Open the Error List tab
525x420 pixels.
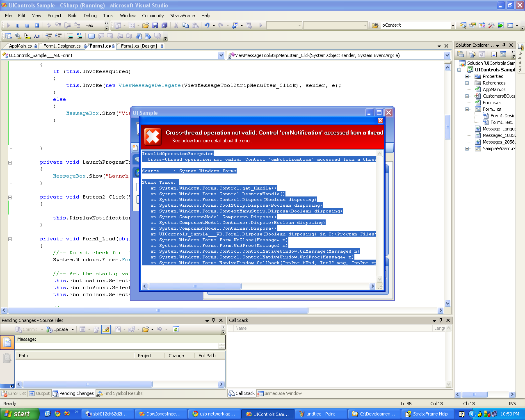pyautogui.click(x=14, y=393)
